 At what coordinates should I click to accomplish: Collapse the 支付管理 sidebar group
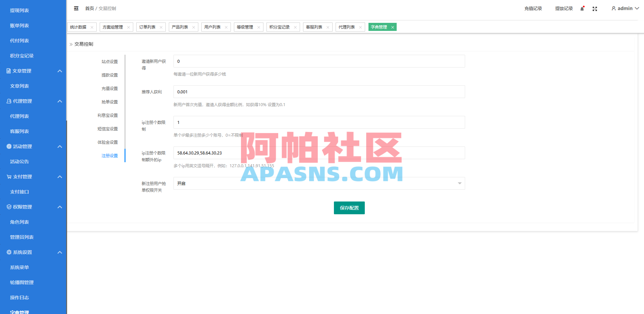60,177
